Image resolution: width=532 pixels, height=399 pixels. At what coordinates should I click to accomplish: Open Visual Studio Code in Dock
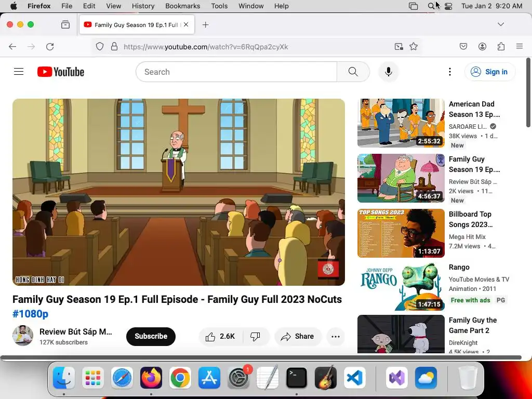(x=354, y=378)
